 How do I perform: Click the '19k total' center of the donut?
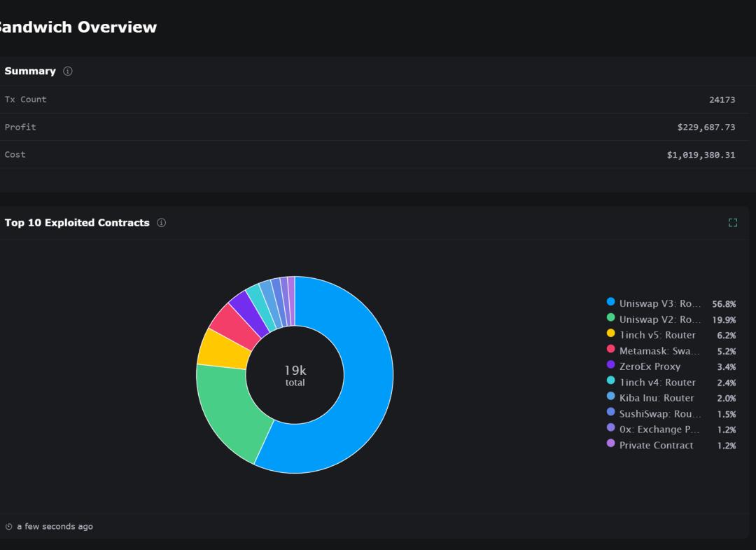pos(295,373)
